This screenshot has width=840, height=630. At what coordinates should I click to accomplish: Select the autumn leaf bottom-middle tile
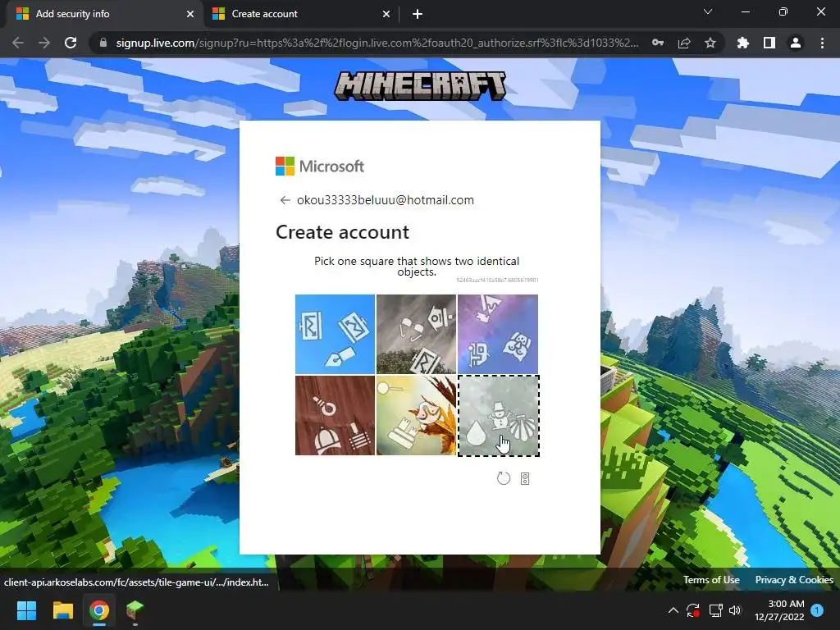pyautogui.click(x=416, y=415)
